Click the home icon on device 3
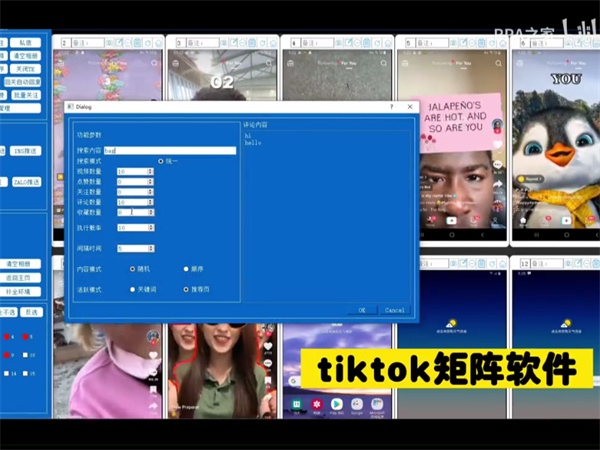Image resolution: width=600 pixels, height=450 pixels. coord(272,42)
